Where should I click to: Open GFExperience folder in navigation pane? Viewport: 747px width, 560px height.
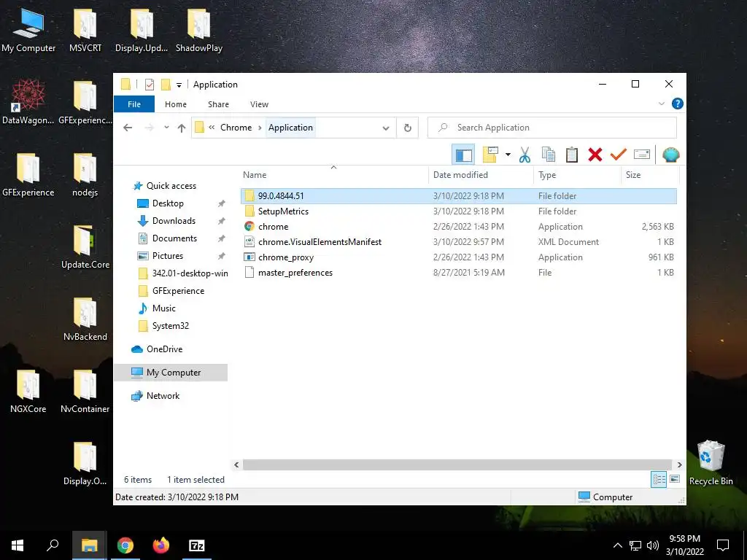click(x=178, y=291)
